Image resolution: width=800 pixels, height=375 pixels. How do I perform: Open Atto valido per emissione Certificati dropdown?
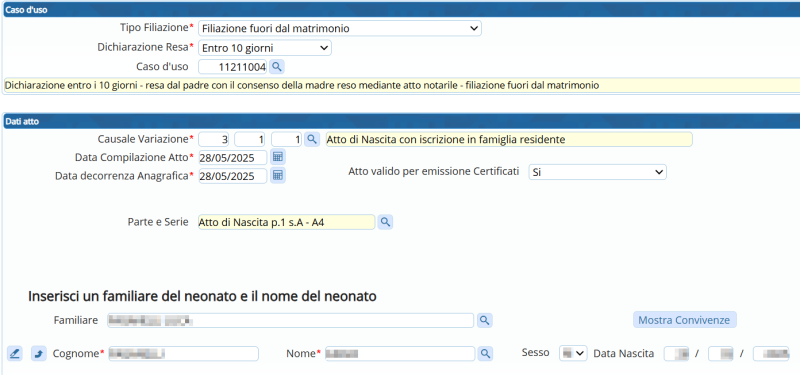click(597, 172)
